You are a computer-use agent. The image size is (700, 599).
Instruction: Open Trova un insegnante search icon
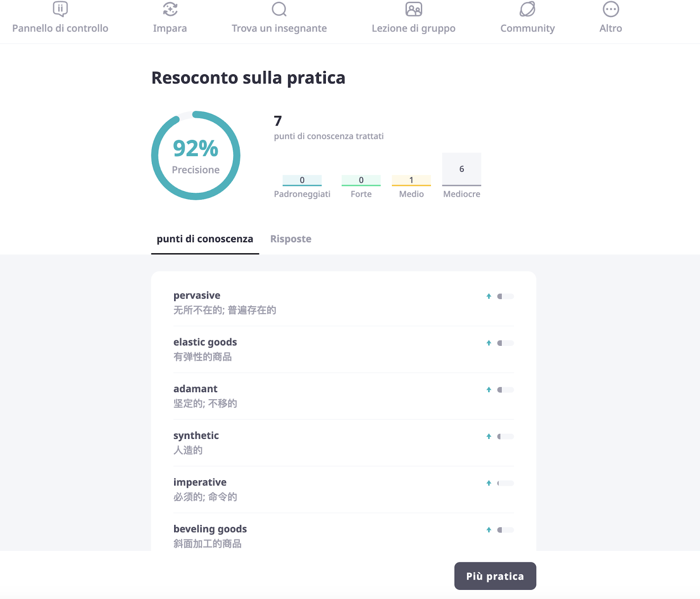pyautogui.click(x=279, y=9)
